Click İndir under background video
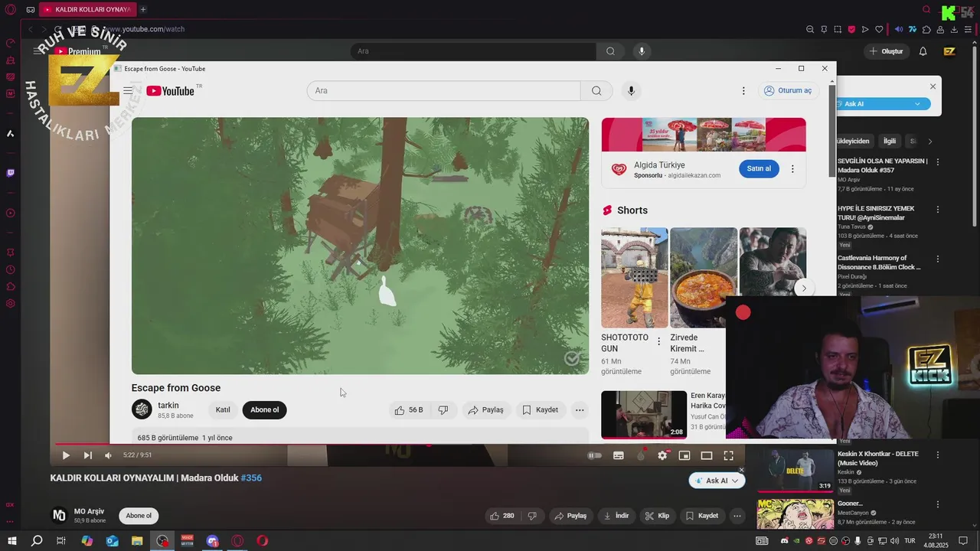Screen dimensions: 980x551 pos(616,516)
